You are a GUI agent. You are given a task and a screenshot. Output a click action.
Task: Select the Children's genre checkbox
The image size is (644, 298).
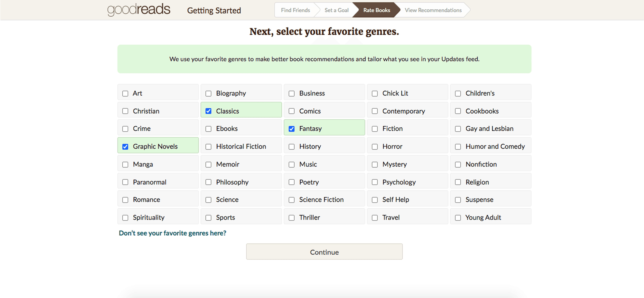tap(458, 93)
